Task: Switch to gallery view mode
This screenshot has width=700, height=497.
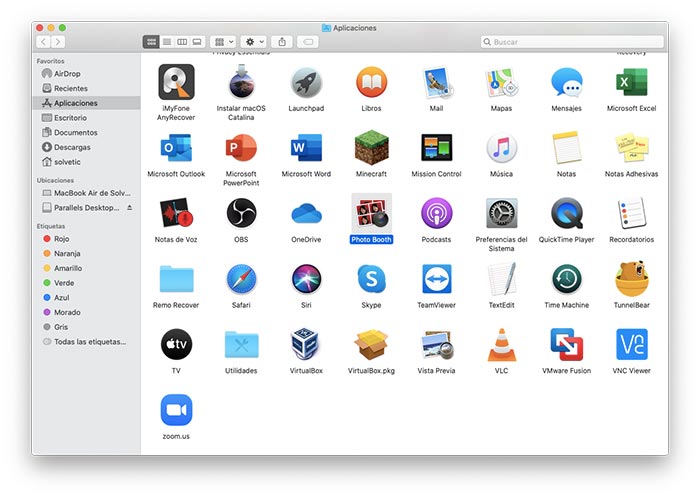Action: pos(197,42)
